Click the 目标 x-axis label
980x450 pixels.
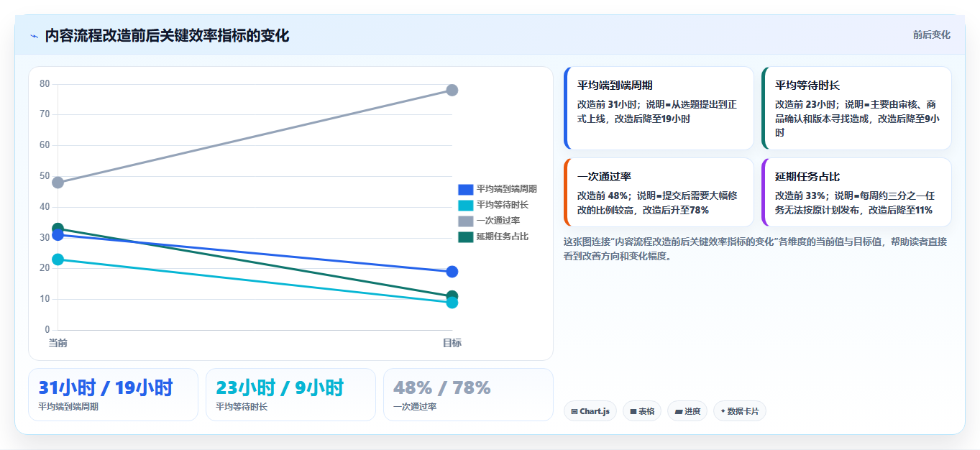click(452, 343)
